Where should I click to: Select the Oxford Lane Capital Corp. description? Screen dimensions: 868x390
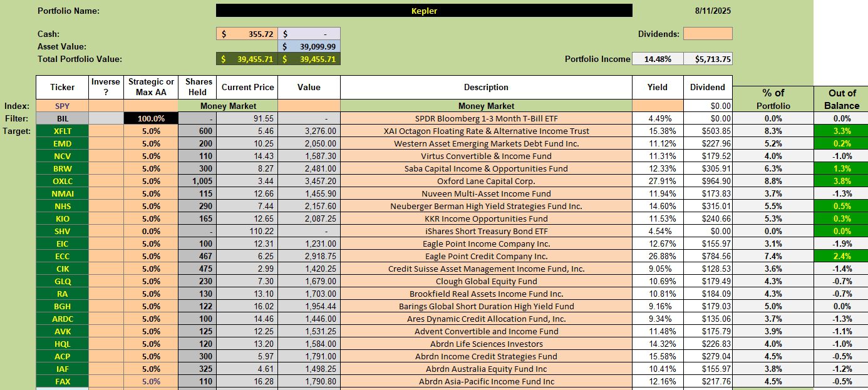pyautogui.click(x=486, y=181)
